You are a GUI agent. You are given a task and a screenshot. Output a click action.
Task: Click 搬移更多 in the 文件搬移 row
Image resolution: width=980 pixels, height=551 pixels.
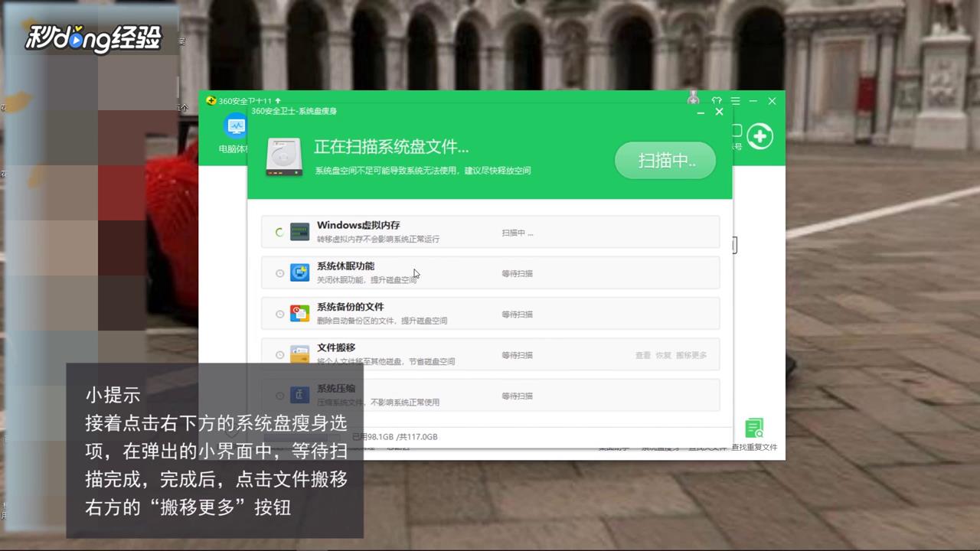(691, 355)
